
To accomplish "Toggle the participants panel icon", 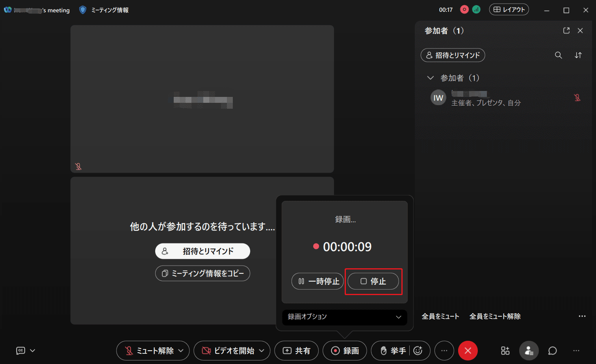I will click(529, 351).
